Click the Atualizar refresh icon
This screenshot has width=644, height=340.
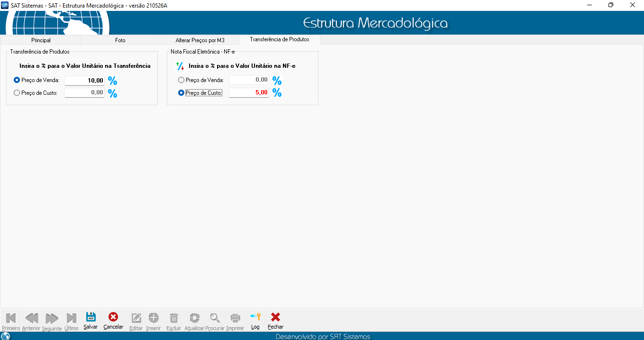(x=194, y=318)
